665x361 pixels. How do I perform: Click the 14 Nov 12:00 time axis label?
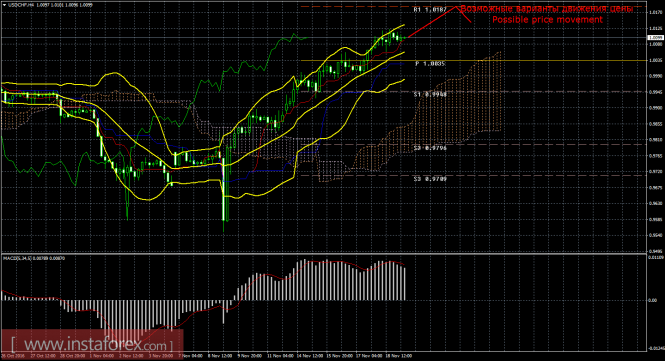click(x=309, y=356)
